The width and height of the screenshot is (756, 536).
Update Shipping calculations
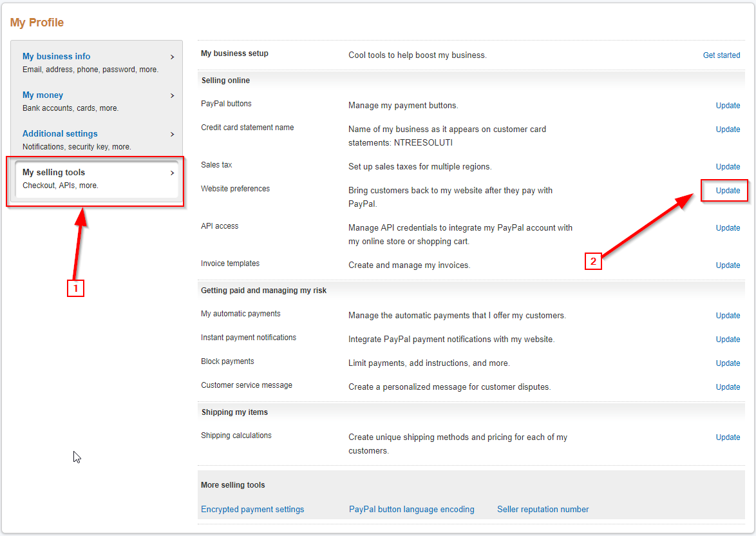pos(728,437)
